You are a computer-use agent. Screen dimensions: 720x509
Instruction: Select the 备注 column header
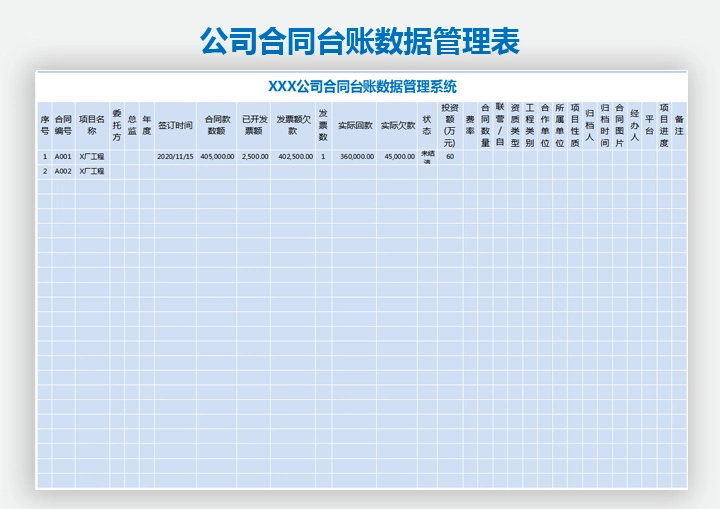(679, 125)
